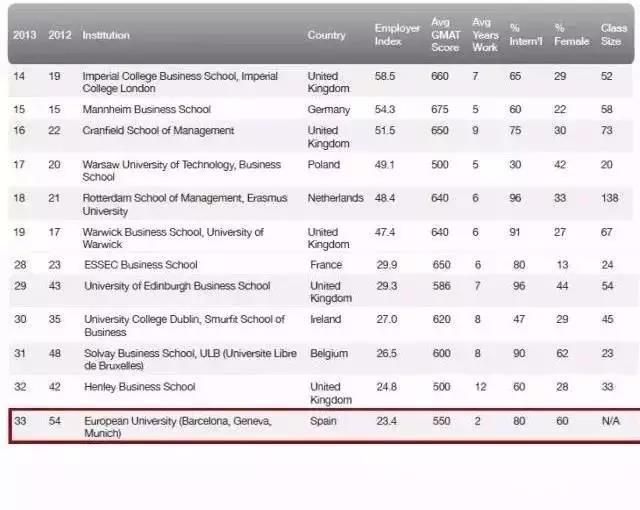Click % female value 62 for Solvay
640x510 pixels.
(562, 353)
